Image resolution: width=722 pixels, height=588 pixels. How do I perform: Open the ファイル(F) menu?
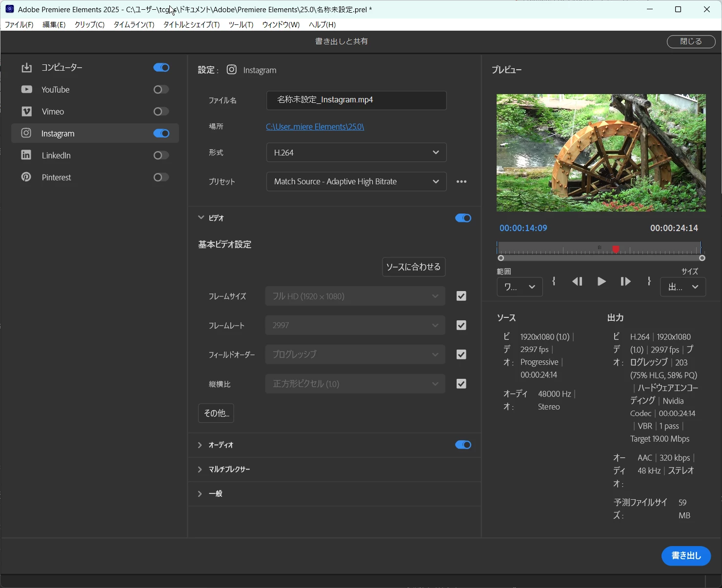tap(19, 24)
